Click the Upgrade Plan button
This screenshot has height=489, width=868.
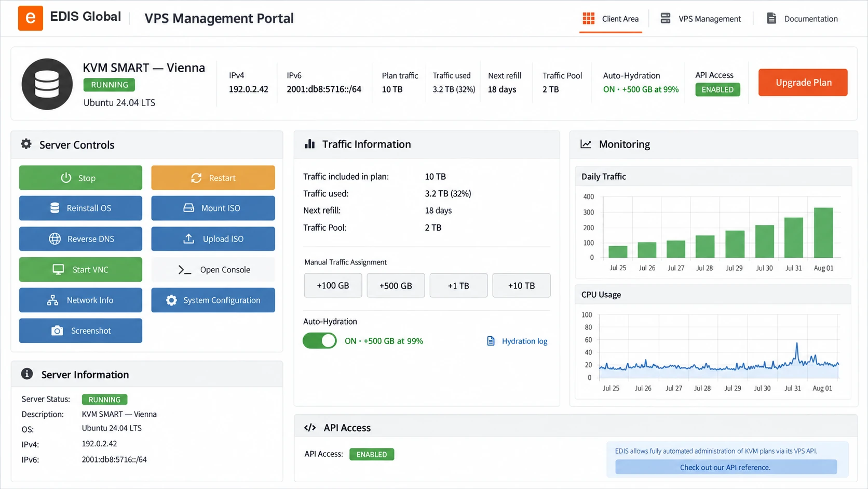[803, 83]
